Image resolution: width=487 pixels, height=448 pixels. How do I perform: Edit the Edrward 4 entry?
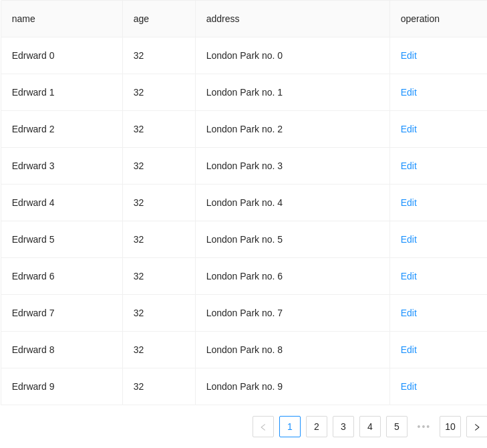(408, 203)
